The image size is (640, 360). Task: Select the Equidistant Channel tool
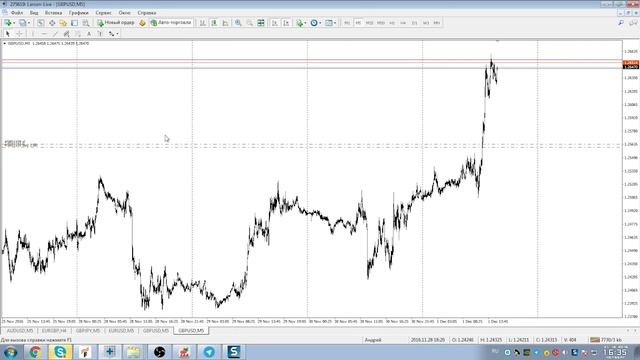pos(66,34)
